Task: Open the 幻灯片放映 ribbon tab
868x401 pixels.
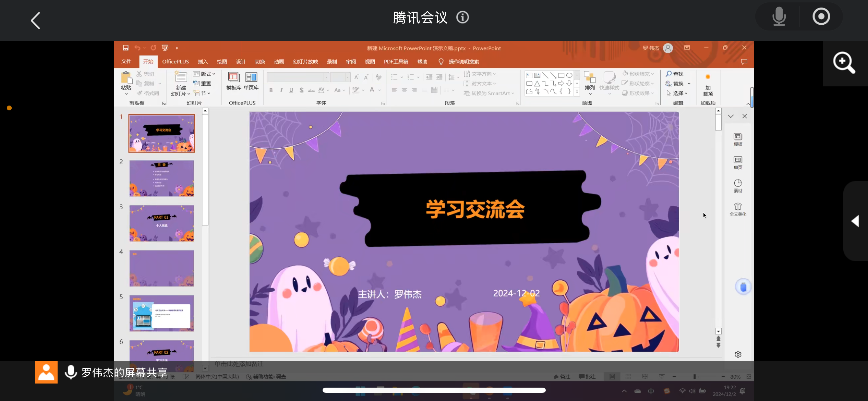Action: pos(305,62)
